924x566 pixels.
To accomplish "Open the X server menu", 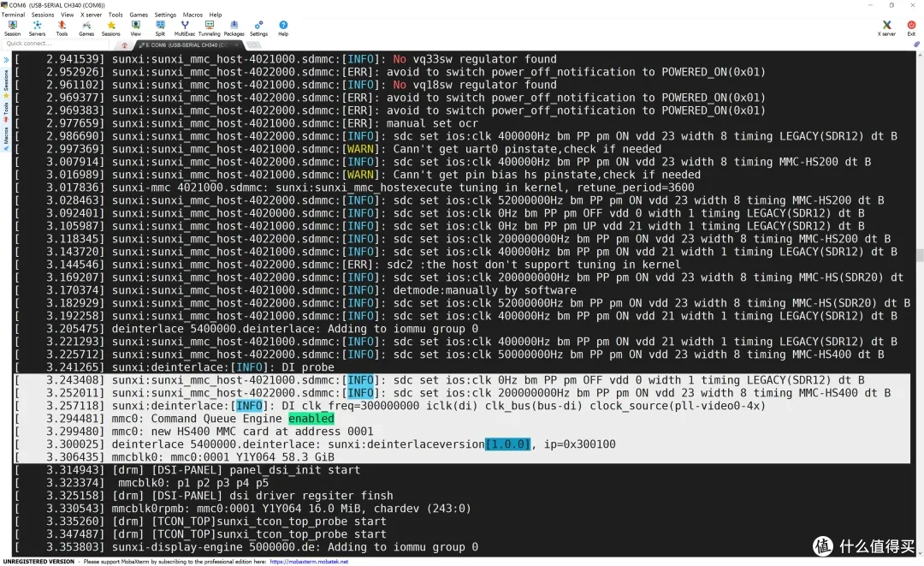I will click(92, 15).
